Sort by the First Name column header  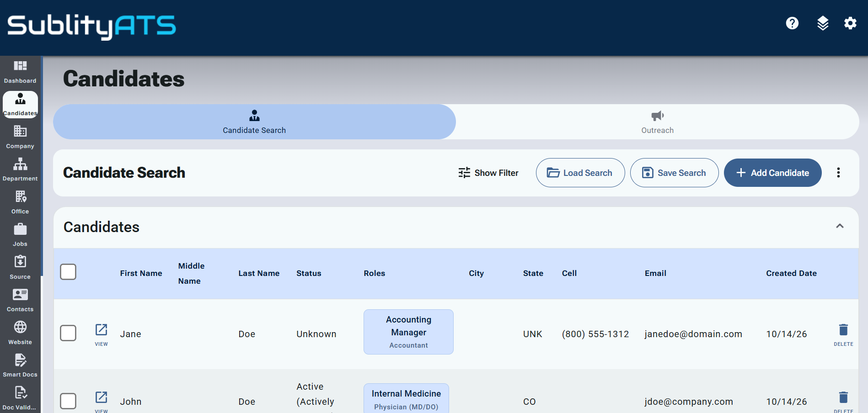click(x=141, y=273)
